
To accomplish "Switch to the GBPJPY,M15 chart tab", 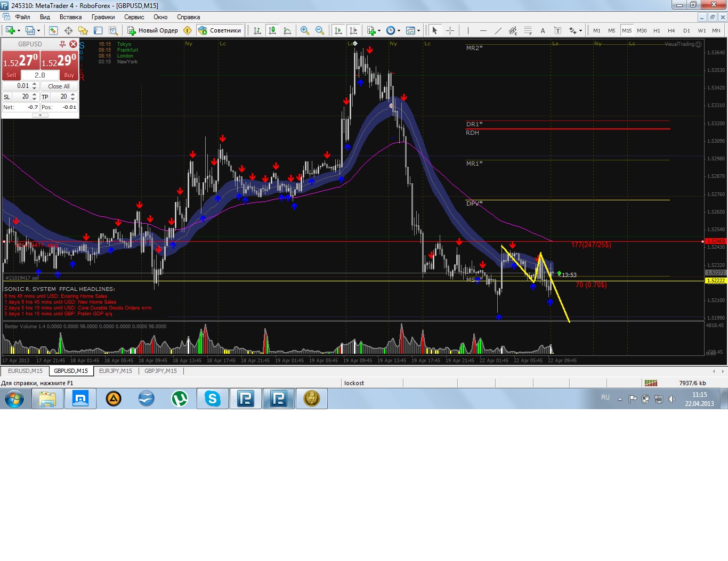I will click(160, 371).
